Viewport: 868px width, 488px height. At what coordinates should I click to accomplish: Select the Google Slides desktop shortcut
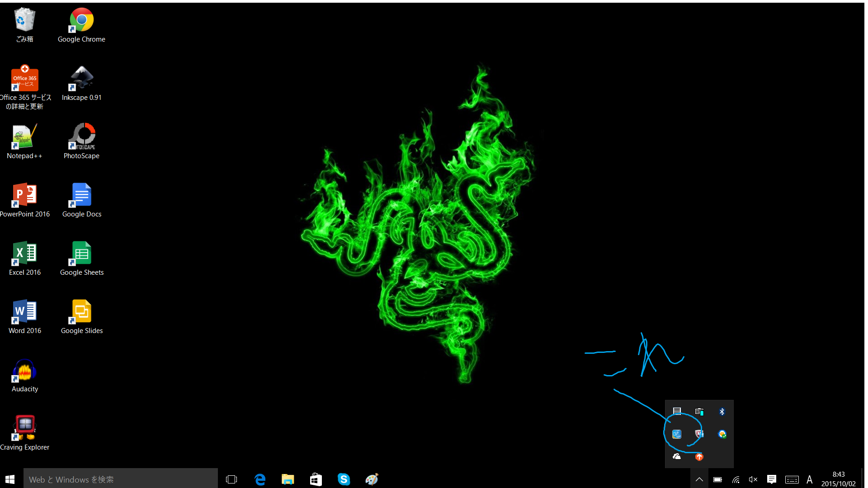(81, 317)
